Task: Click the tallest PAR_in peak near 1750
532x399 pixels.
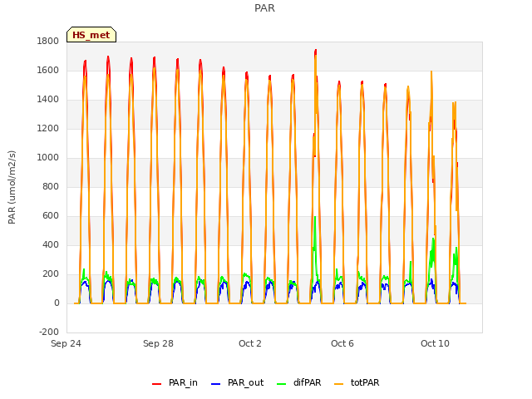Action: (316, 51)
